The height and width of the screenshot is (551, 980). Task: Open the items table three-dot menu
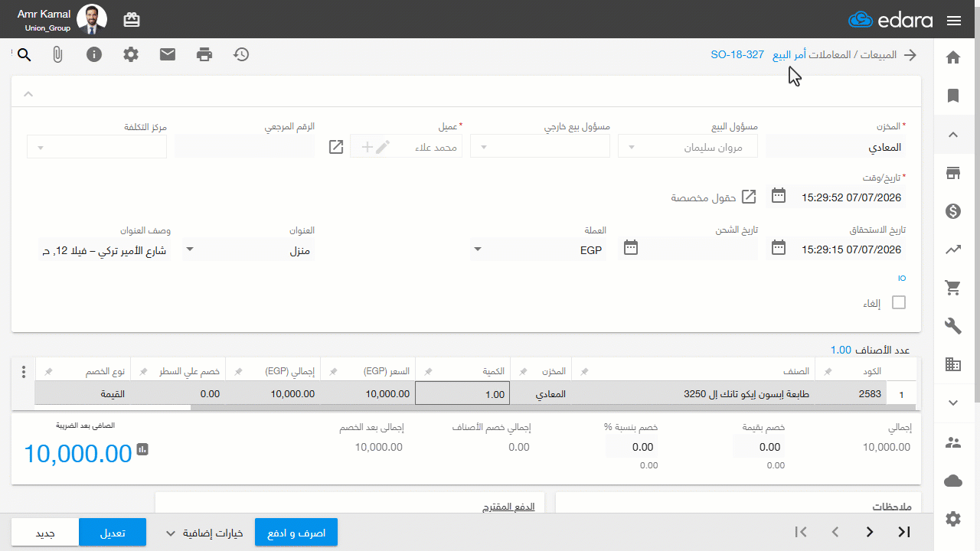tap(23, 372)
